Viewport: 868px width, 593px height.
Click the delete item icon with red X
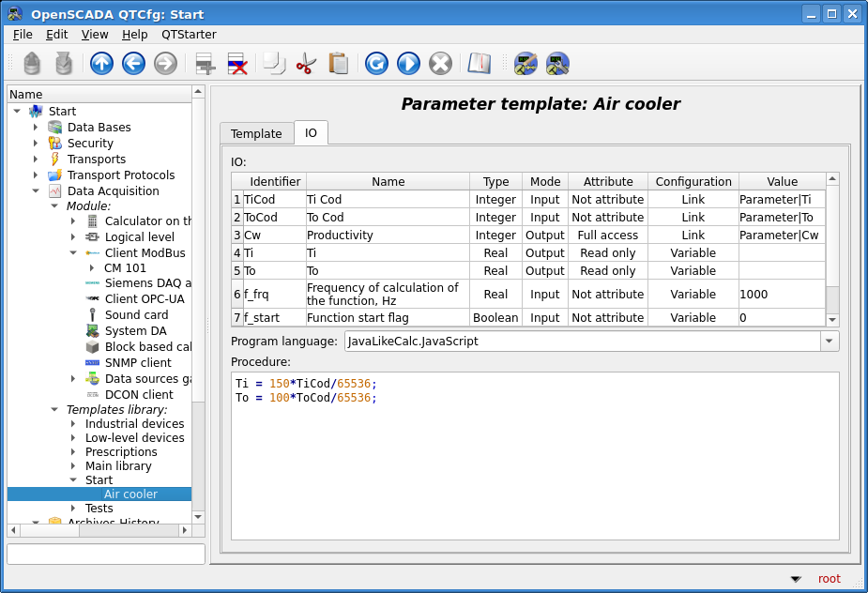click(x=237, y=64)
